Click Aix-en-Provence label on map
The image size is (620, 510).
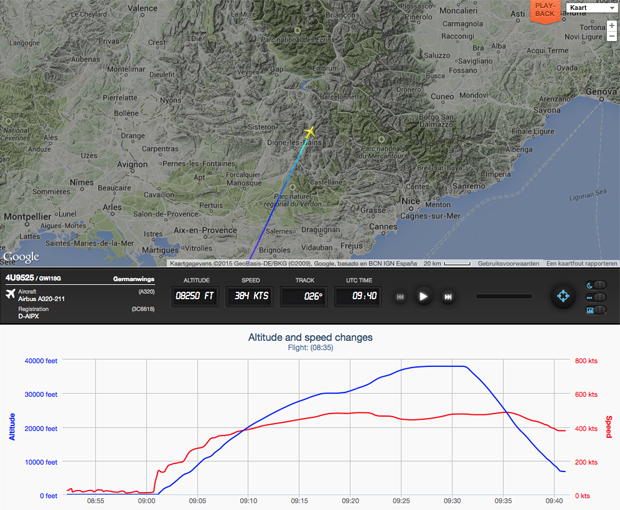point(205,230)
